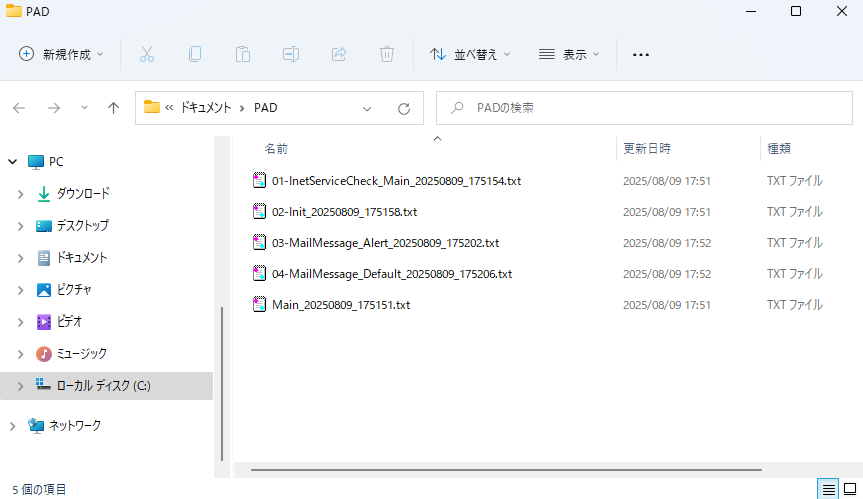863x499 pixels.
Task: Select ビデオ in navigation pane
Action: [x=69, y=322]
